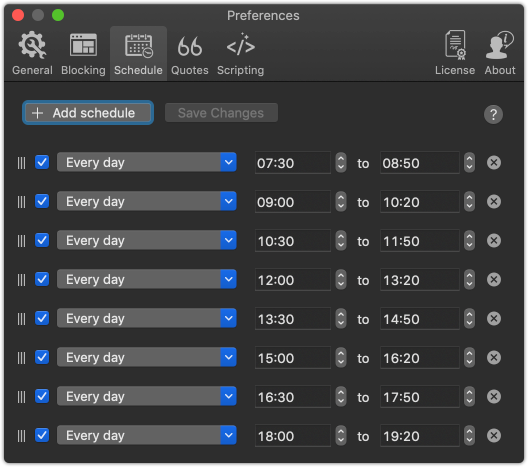Screen dimensions: 528x467
Task: Click the help question mark button
Action: [493, 114]
